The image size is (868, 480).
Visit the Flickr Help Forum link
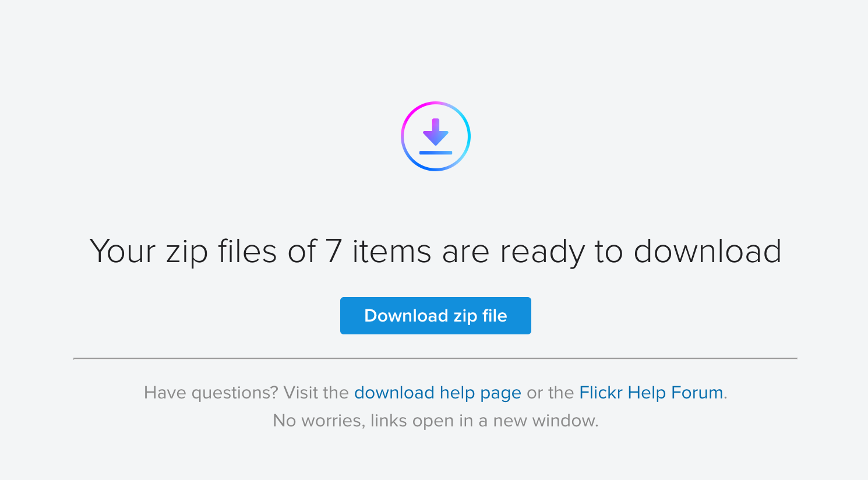[651, 393]
